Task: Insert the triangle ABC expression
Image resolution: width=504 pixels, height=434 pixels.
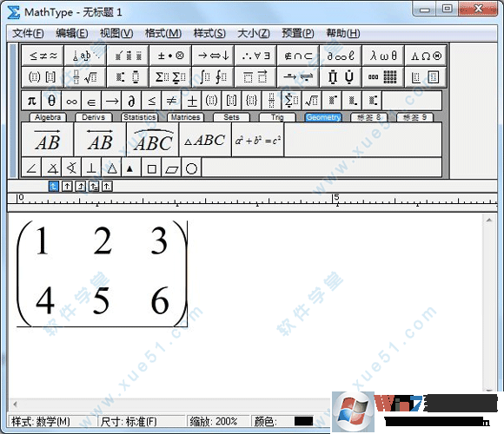Action: pyautogui.click(x=205, y=140)
